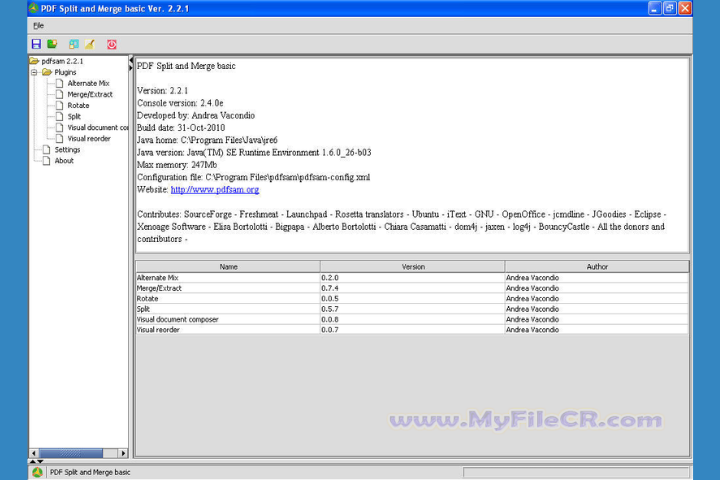720x480 pixels.
Task: Click version cell 0.7.4
Action: coord(413,288)
